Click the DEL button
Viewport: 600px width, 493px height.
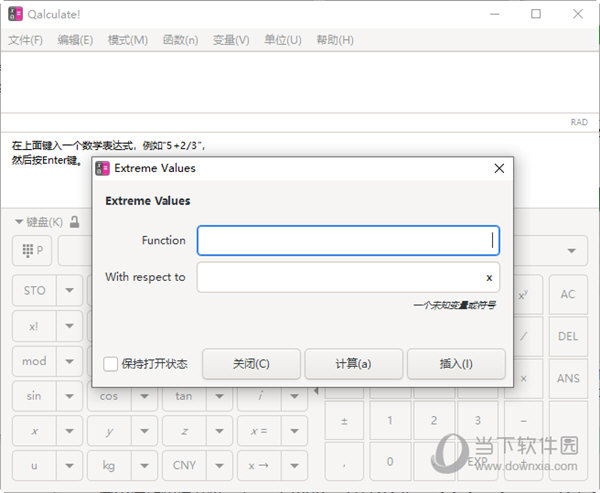coord(568,336)
